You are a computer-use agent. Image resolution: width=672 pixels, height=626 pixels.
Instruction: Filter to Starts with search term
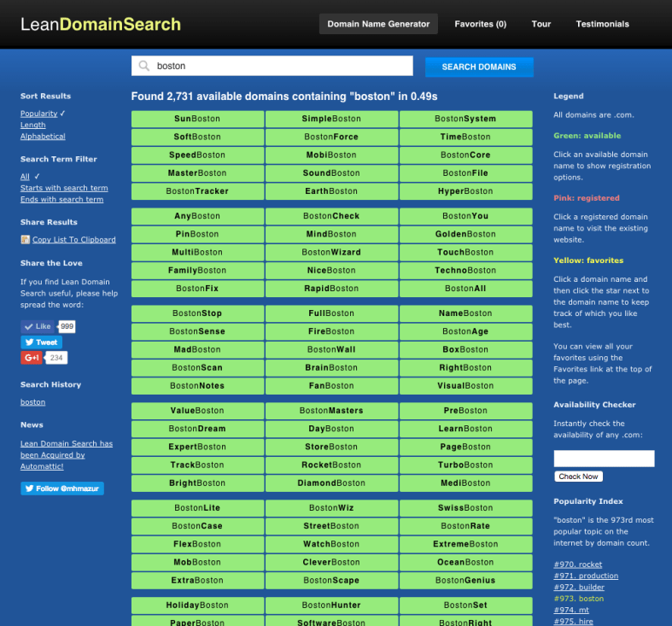click(x=64, y=188)
